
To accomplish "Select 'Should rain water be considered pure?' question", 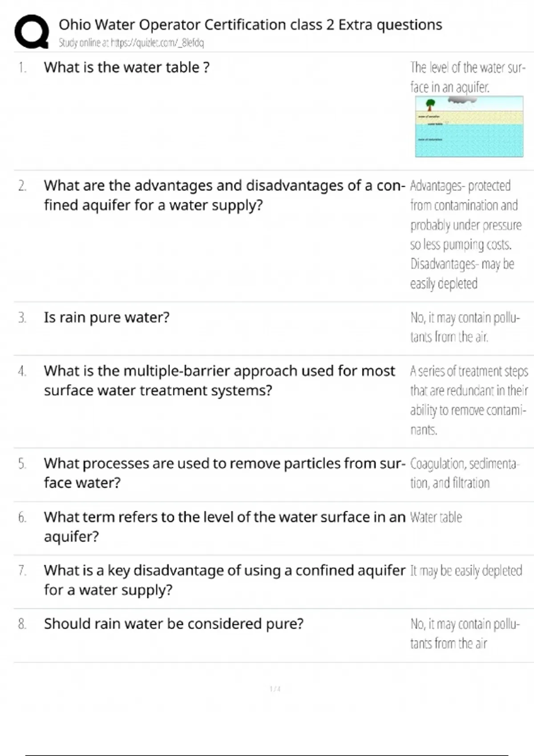I will click(x=174, y=624).
